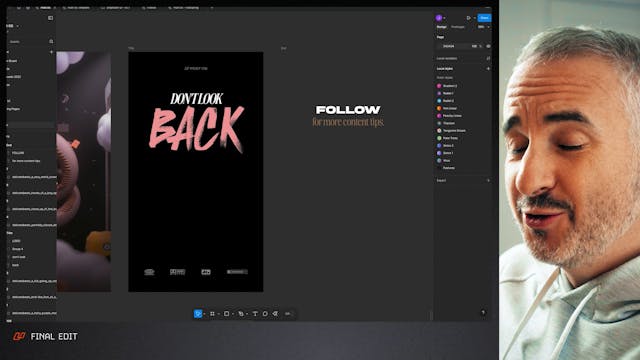Screen dimensions: 640x360
Task: Select the Titanium color style
Action: pos(446,123)
